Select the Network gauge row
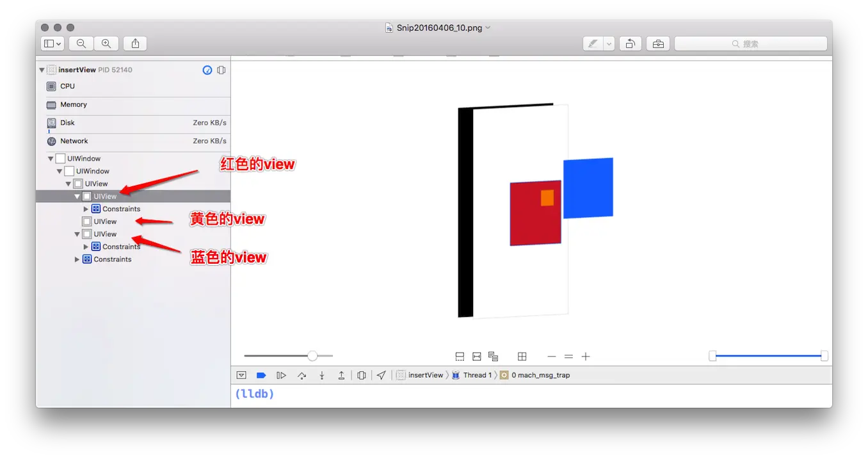This screenshot has width=868, height=459. (133, 141)
